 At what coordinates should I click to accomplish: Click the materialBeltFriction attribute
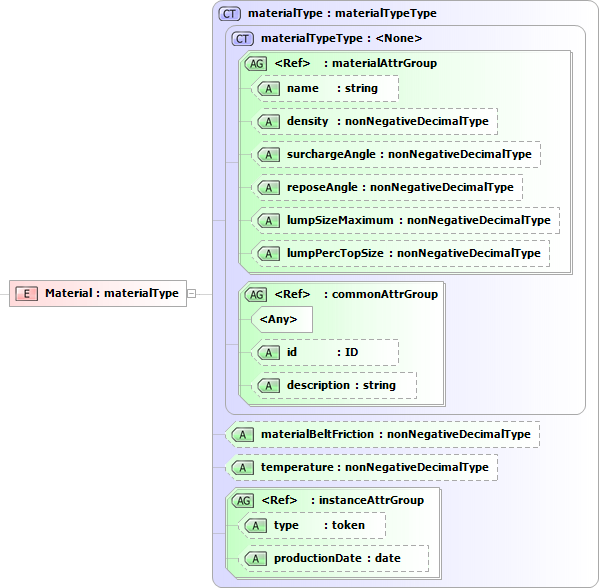click(382, 434)
